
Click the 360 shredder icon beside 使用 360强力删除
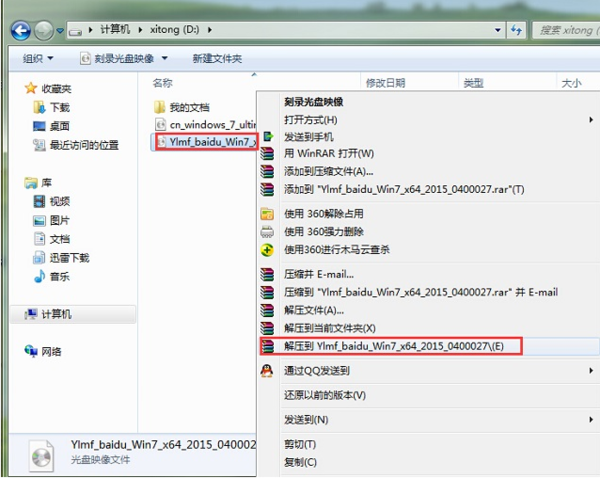(x=267, y=232)
